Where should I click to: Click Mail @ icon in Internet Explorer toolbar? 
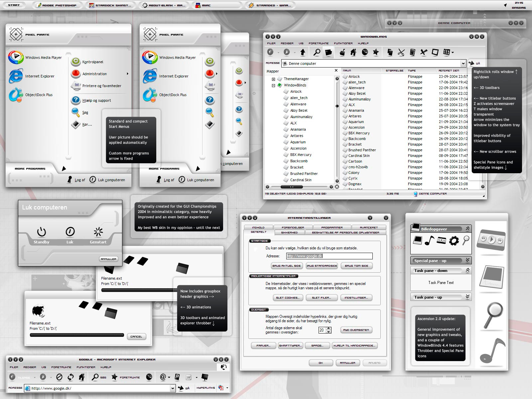tap(163, 377)
